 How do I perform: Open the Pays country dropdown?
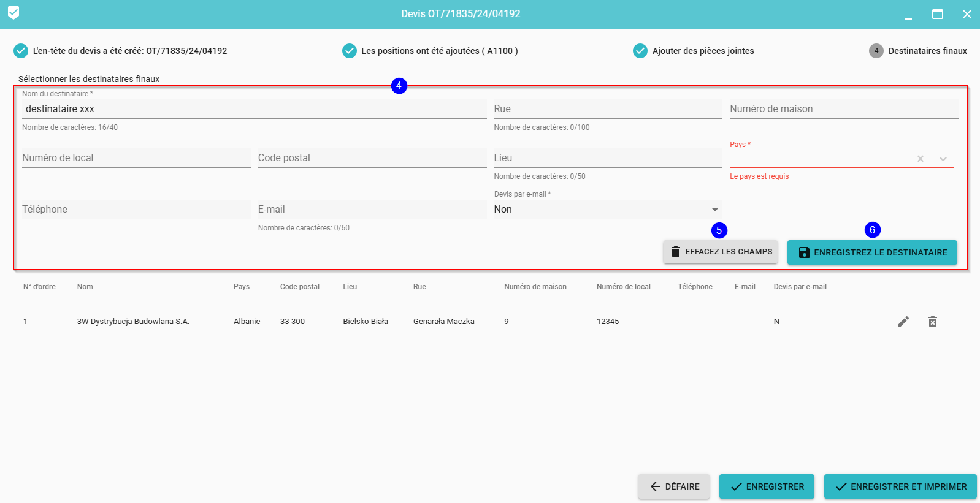(x=943, y=159)
